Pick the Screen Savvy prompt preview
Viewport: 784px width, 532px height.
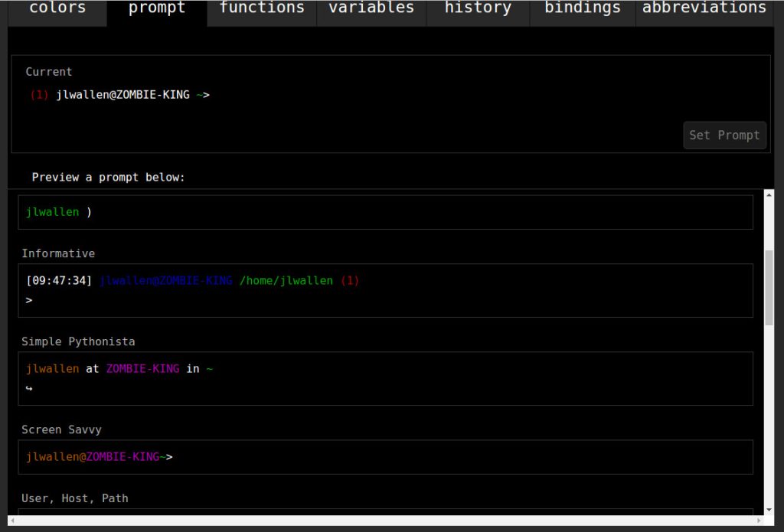(385, 457)
